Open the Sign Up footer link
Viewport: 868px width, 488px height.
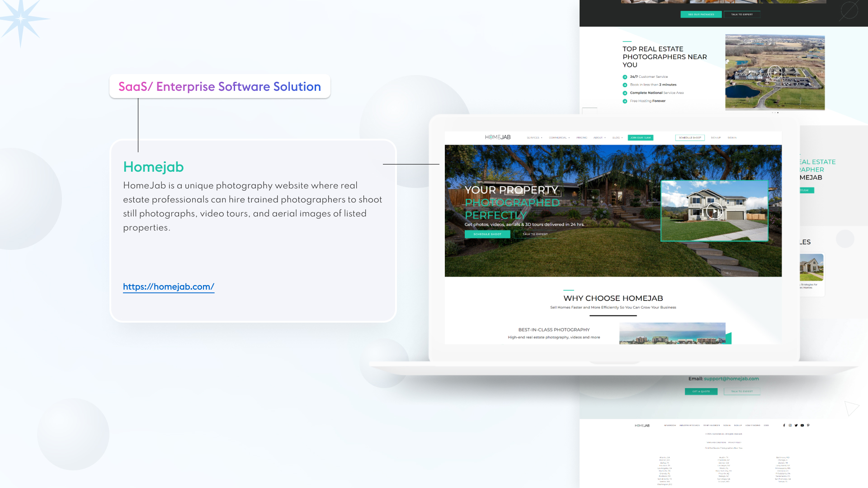pos(738,426)
